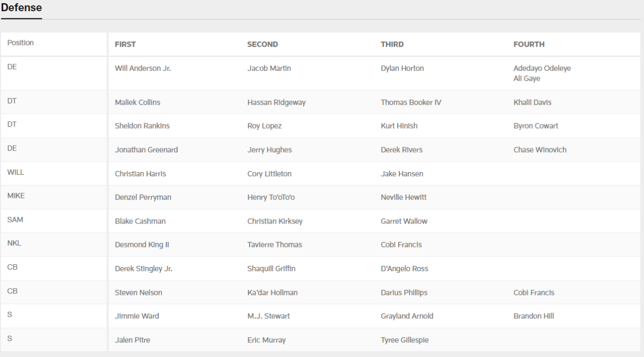Click the Position column header
This screenshot has width=644, height=357.
click(20, 43)
